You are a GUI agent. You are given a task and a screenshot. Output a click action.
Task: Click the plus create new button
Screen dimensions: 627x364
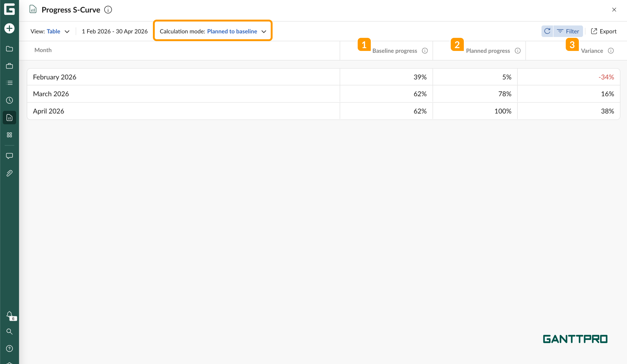[9, 28]
